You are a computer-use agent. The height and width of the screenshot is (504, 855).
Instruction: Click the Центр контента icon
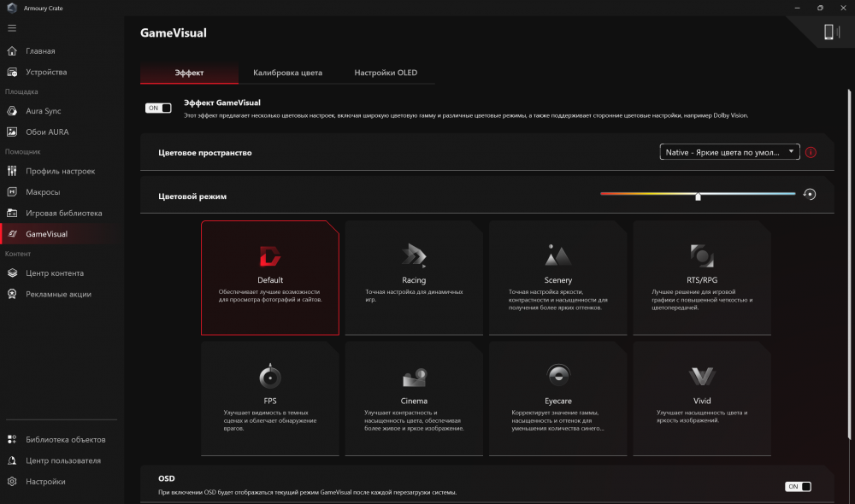[x=12, y=273]
